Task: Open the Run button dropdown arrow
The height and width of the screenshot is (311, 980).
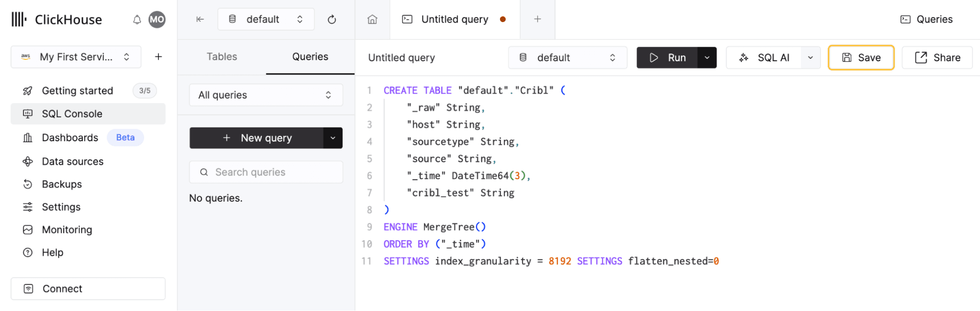Action: coord(707,58)
